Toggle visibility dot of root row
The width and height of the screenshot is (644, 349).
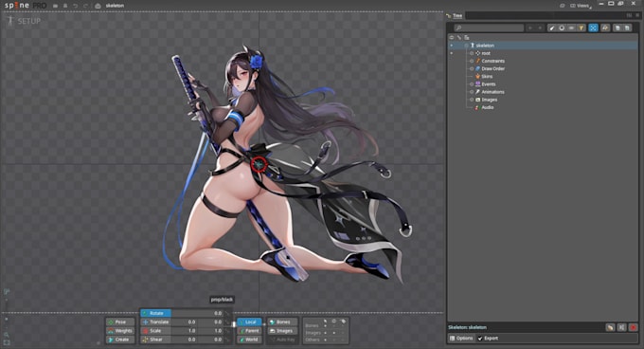tap(452, 53)
